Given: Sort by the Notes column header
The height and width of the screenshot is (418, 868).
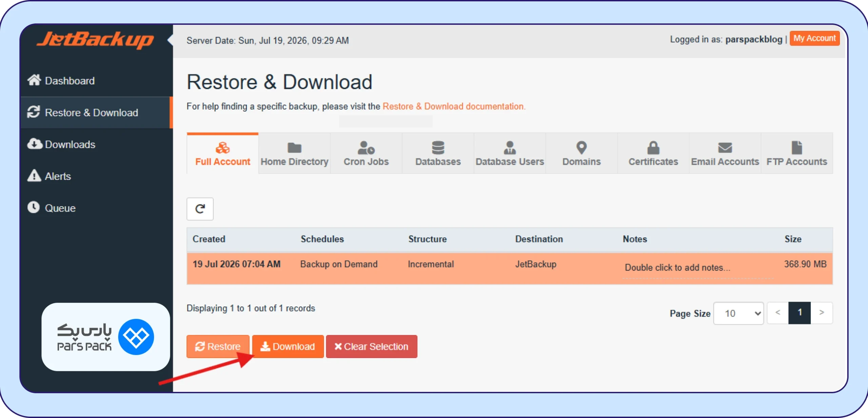Looking at the screenshot, I should click(x=635, y=239).
